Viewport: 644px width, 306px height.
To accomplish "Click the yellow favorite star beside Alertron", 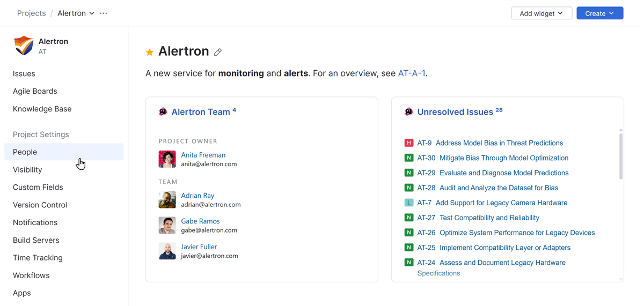I will (x=150, y=52).
